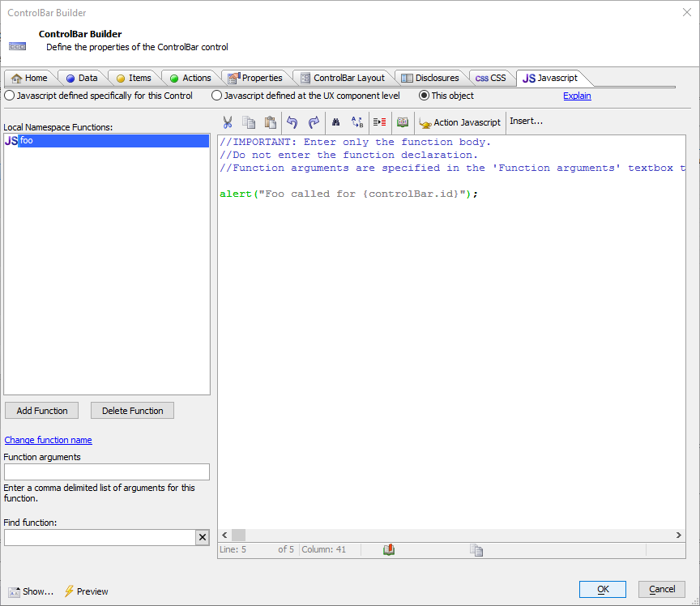Viewport: 700px width, 606px height.
Task: Click the red indent lines toolbar icon
Action: (x=379, y=122)
